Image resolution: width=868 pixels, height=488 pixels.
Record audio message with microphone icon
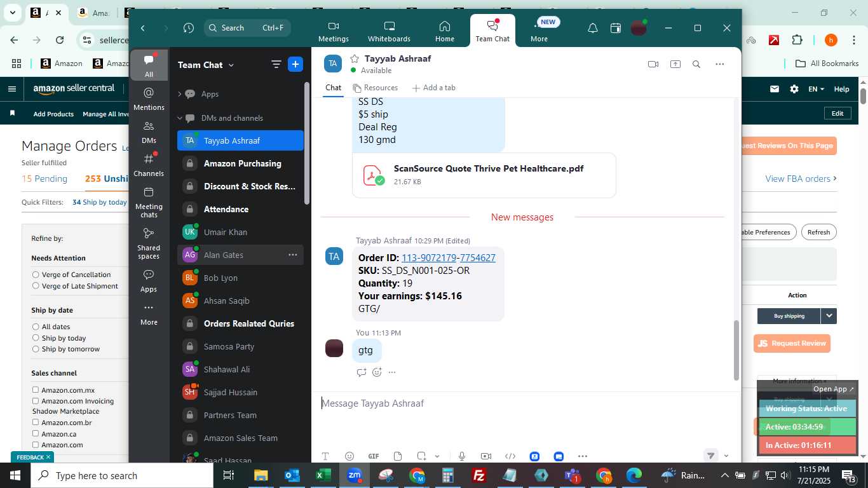462,456
